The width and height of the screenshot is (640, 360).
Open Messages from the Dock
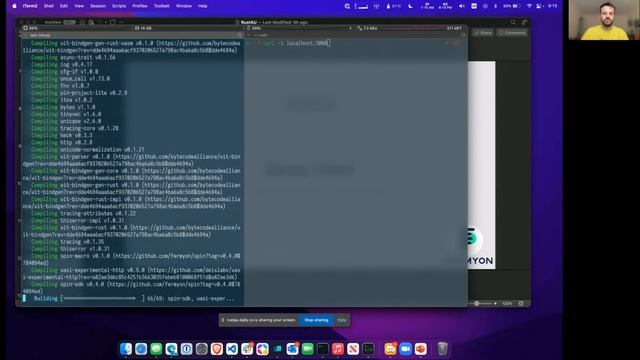point(156,349)
